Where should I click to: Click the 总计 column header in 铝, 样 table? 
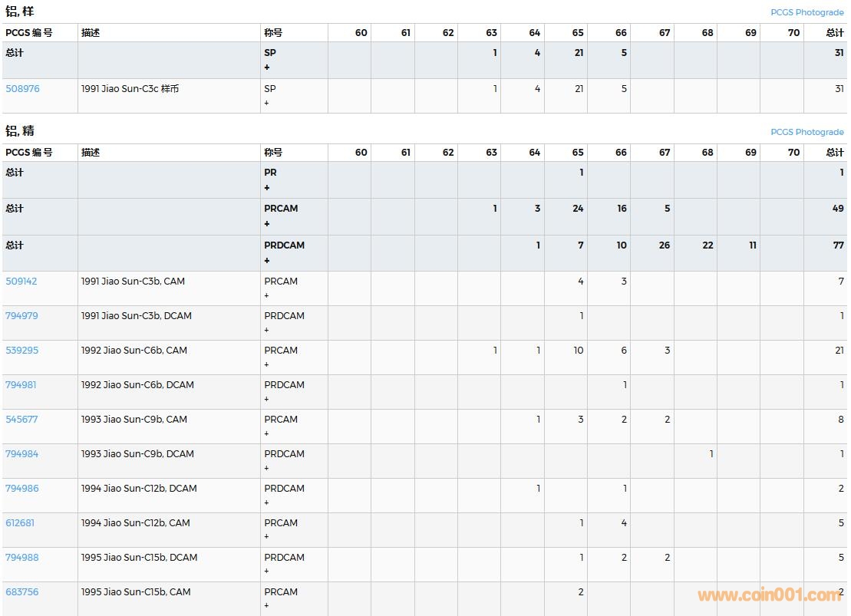[834, 33]
